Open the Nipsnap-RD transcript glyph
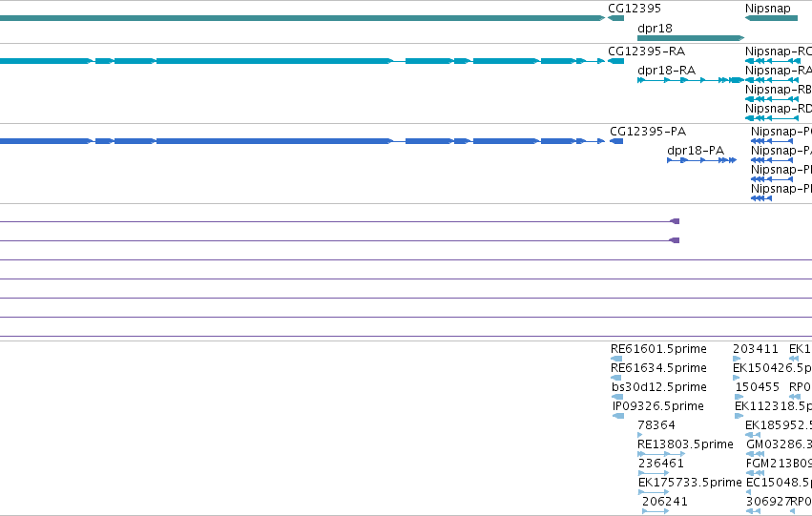Viewport: 812px width, 516px height. (772, 118)
